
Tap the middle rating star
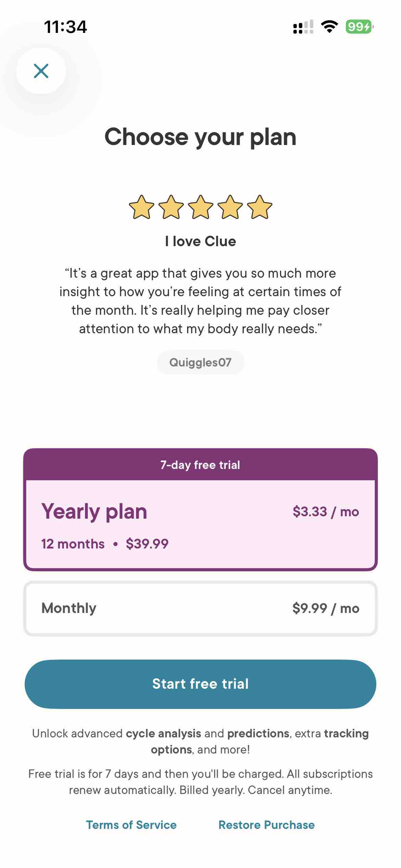click(200, 207)
